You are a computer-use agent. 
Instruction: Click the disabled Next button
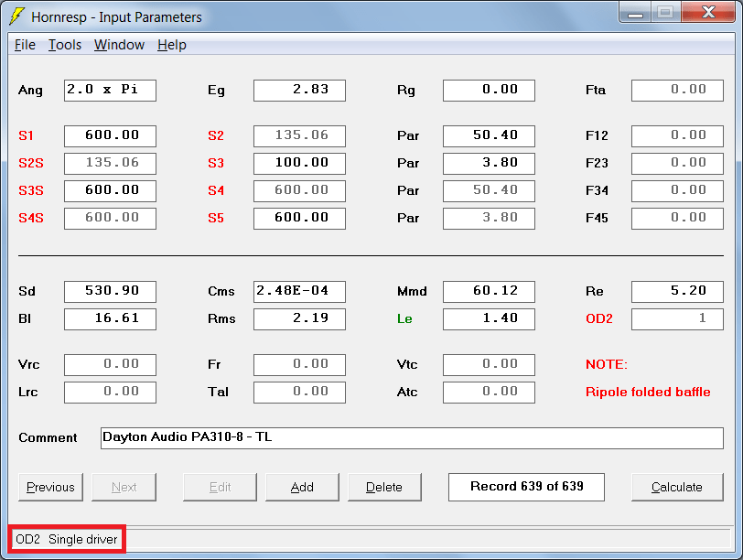[x=124, y=487]
